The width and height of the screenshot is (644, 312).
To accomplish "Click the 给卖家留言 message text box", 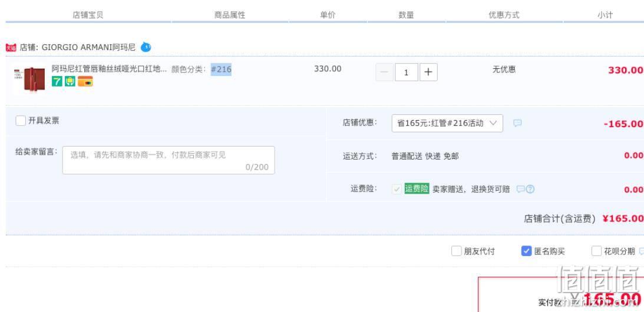I will pos(169,160).
